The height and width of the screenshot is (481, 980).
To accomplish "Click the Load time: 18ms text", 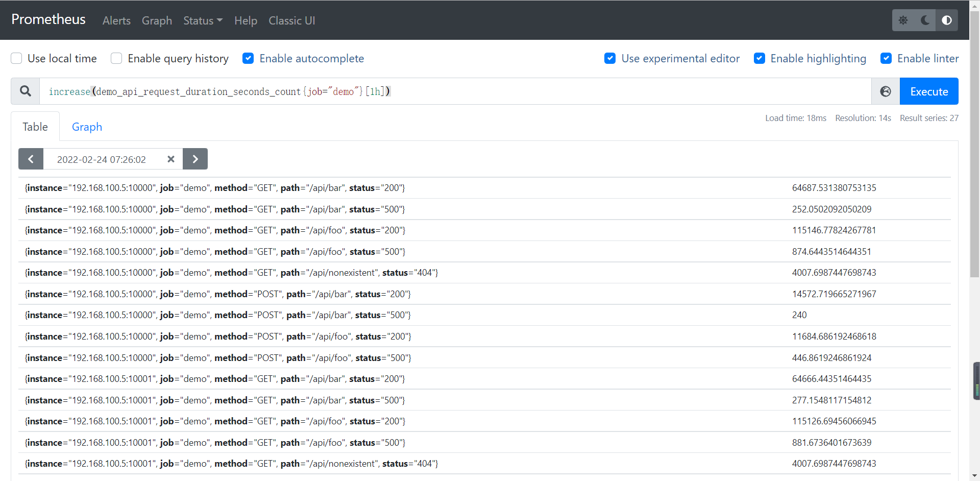I will (x=796, y=118).
